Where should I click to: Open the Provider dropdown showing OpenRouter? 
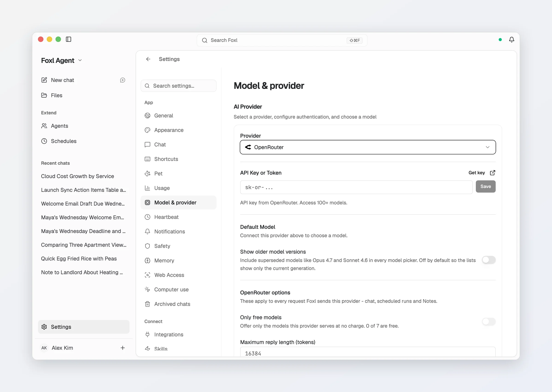pyautogui.click(x=368, y=147)
